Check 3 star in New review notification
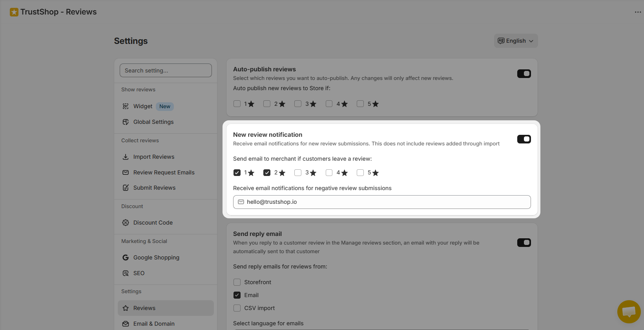 [298, 173]
